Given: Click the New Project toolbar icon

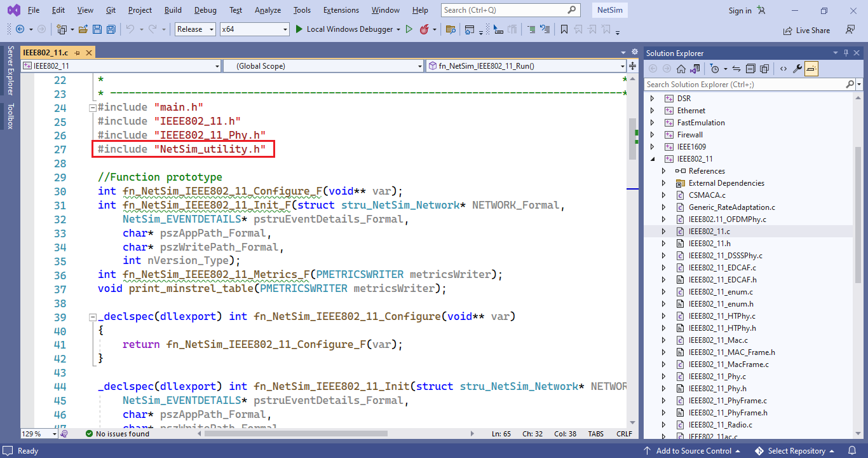Looking at the screenshot, I should [x=62, y=29].
